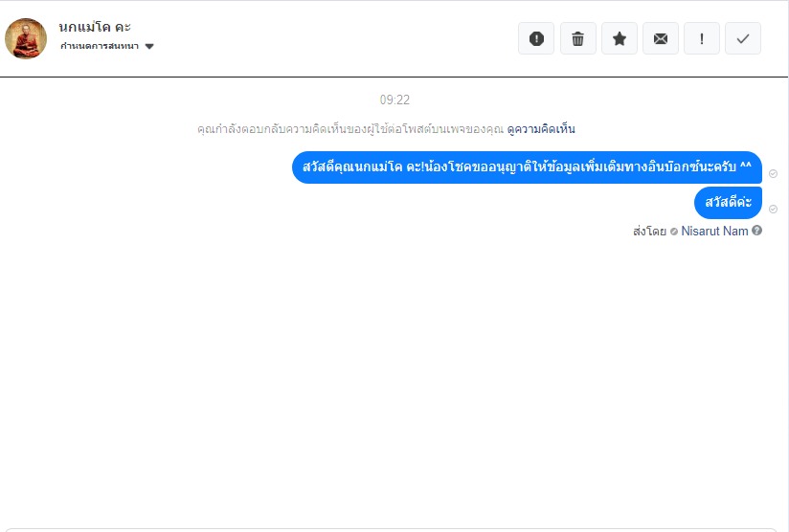Star this conversation as follow up

(620, 38)
